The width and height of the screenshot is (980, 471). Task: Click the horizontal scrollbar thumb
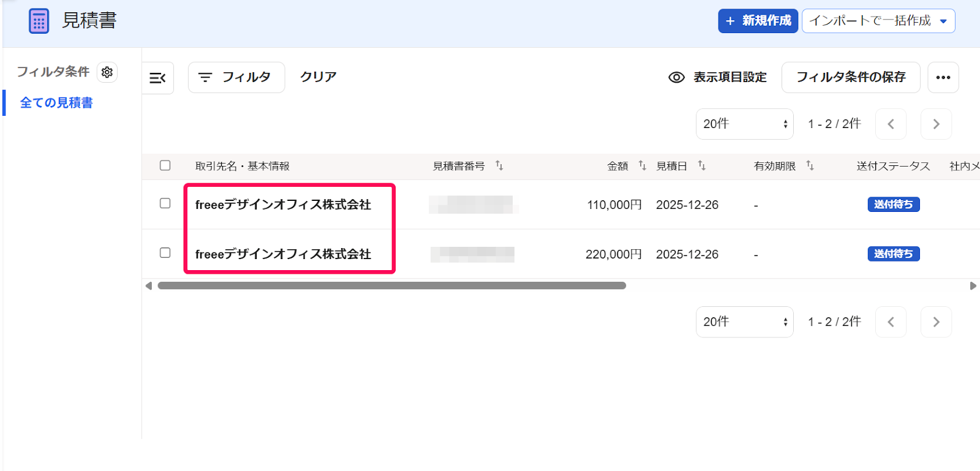392,286
